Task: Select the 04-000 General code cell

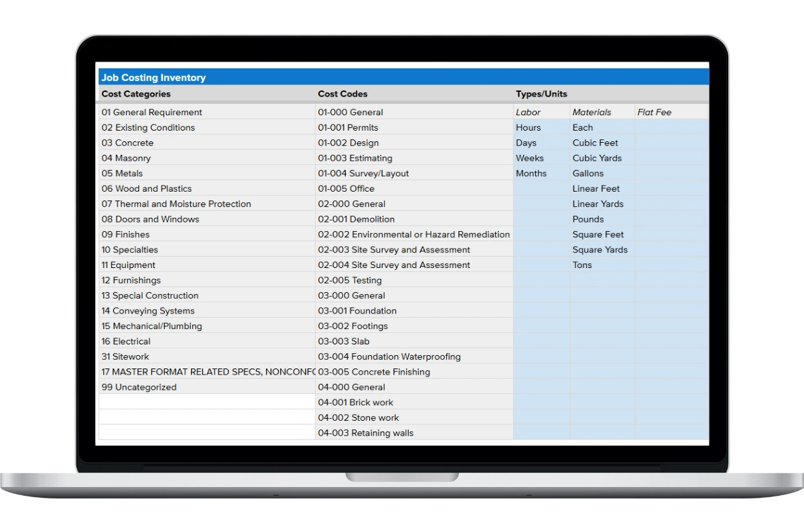Action: click(x=414, y=387)
